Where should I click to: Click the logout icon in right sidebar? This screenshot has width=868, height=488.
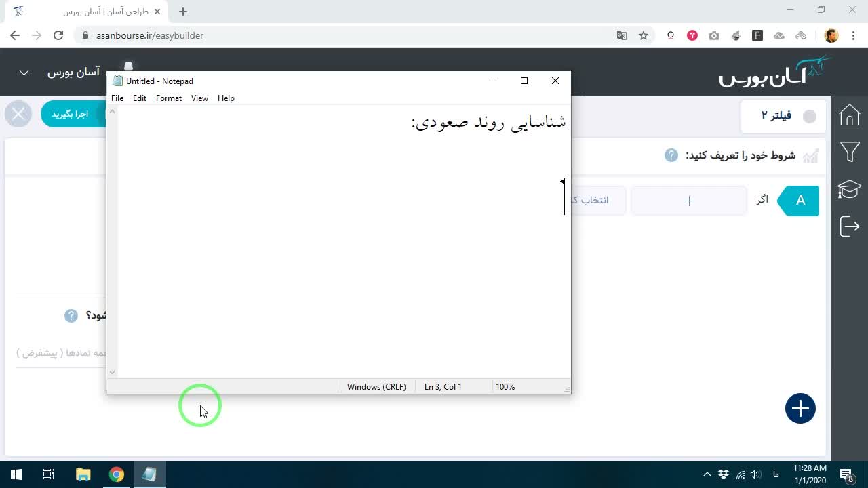click(x=849, y=226)
